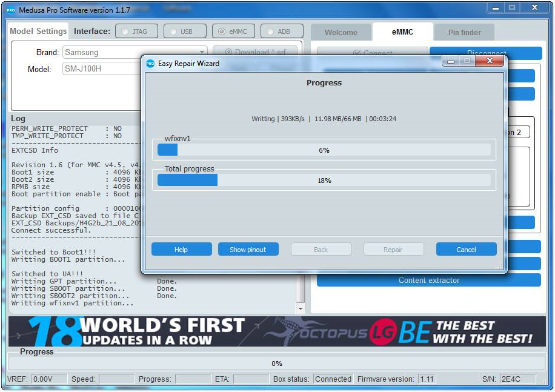Select the ADB interface option
The height and width of the screenshot is (392, 555).
pyautogui.click(x=281, y=31)
